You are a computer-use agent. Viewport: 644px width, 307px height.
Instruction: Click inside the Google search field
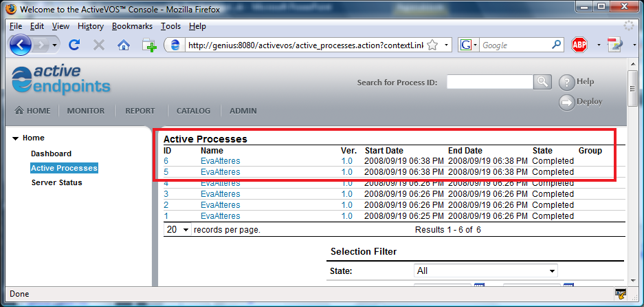[515, 45]
